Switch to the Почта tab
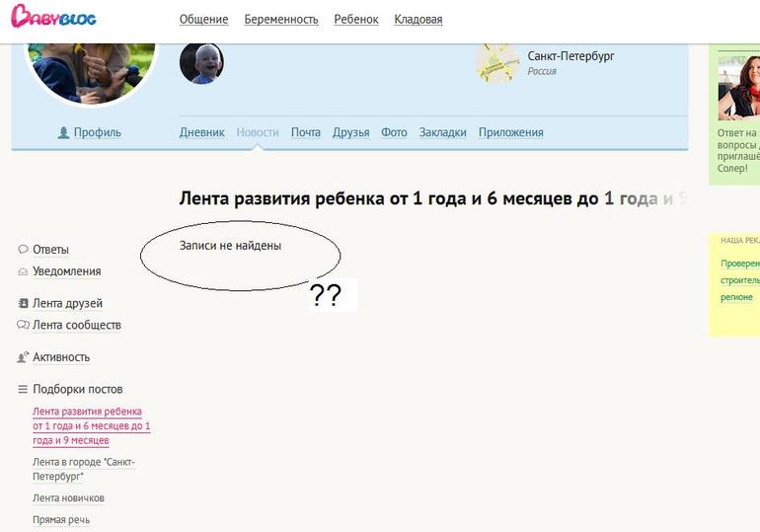 tap(305, 132)
